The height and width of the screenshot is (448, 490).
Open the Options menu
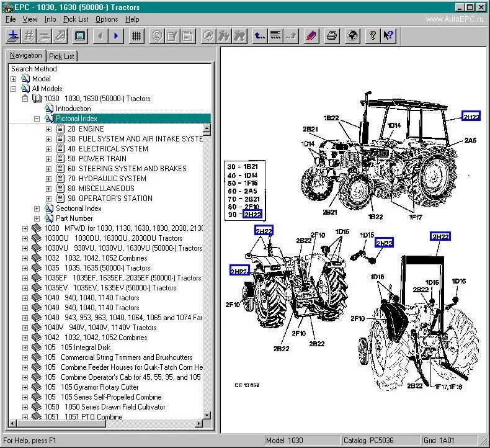(107, 19)
